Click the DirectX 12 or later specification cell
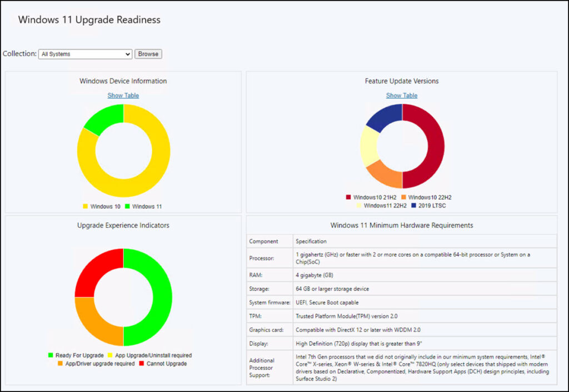Image resolution: width=569 pixels, height=392 pixels. [425, 330]
